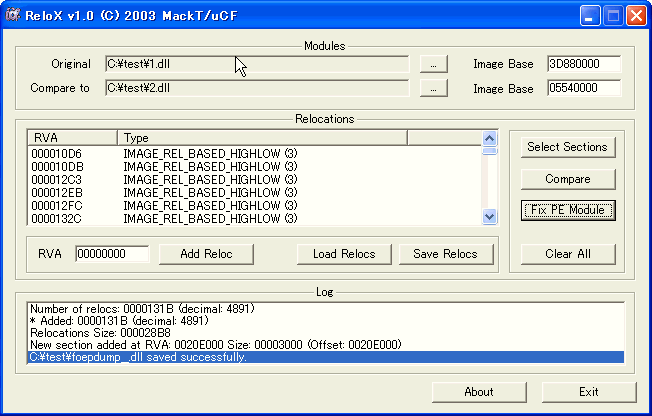The width and height of the screenshot is (652, 416).
Task: Click the Load Relocs button
Action: point(344,254)
